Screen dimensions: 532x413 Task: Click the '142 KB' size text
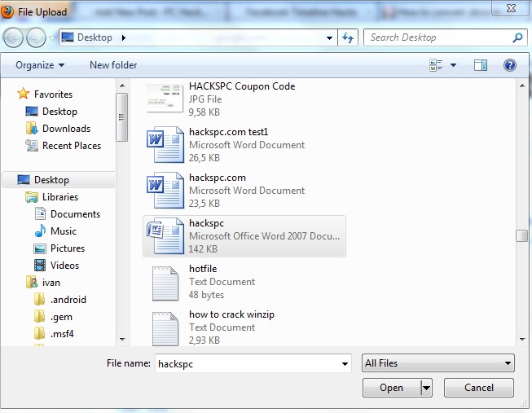coord(203,249)
